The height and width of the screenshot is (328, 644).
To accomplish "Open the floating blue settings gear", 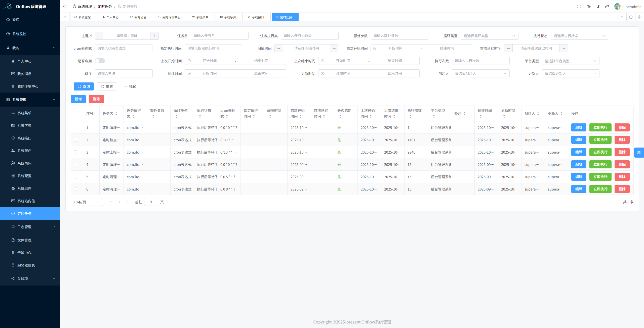I will click(x=639, y=153).
